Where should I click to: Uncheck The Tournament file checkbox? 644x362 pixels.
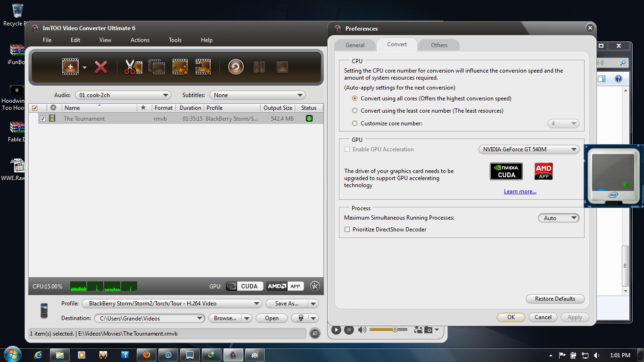(43, 119)
